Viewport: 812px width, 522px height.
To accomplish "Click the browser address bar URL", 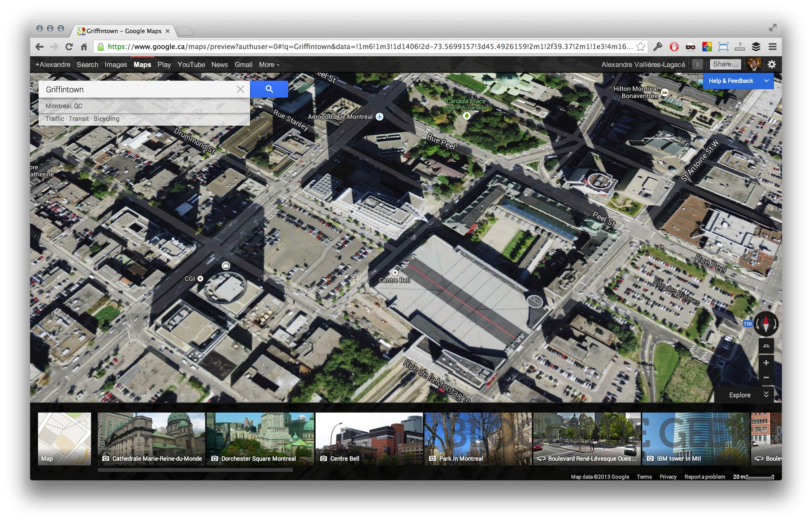I will pyautogui.click(x=370, y=47).
